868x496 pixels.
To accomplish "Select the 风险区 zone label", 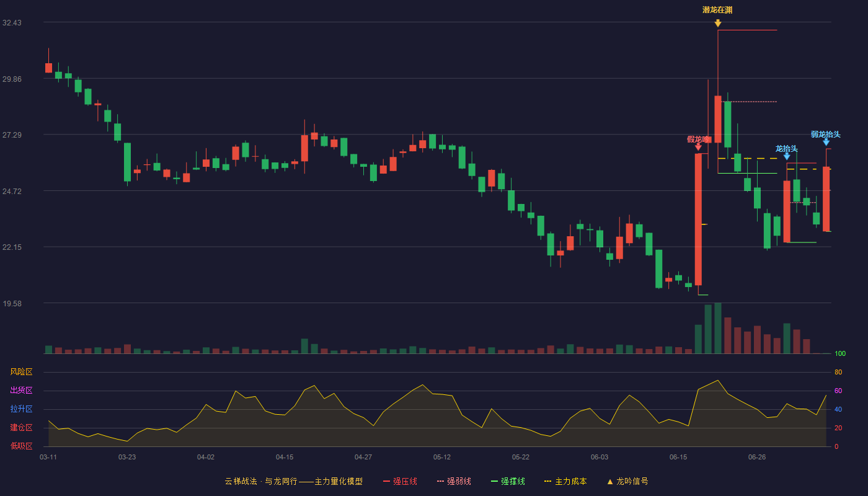I will click(x=21, y=372).
